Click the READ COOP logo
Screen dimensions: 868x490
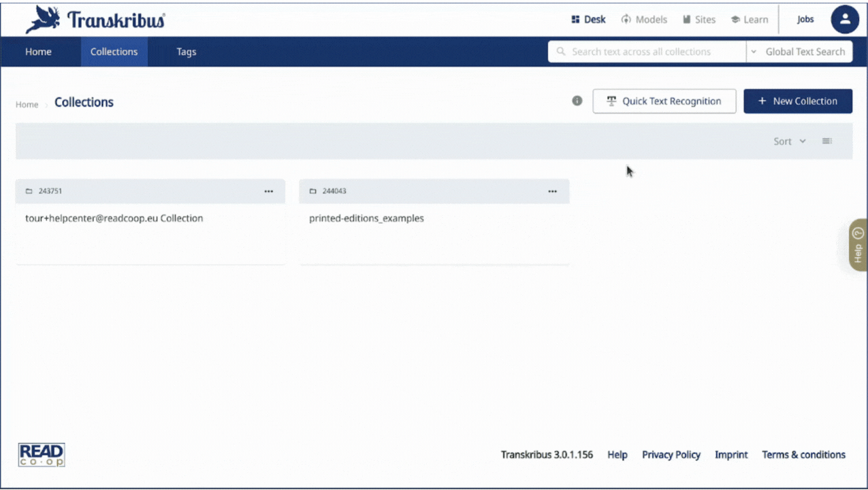tap(42, 455)
